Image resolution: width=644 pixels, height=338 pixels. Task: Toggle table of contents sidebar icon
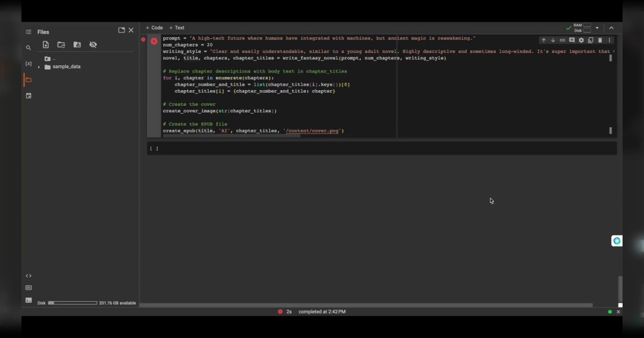28,32
